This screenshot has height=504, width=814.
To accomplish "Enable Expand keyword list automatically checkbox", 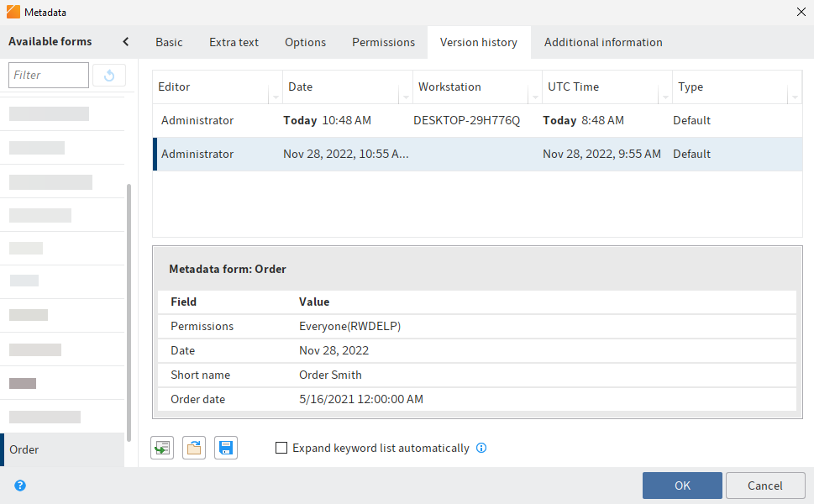I will coord(281,449).
